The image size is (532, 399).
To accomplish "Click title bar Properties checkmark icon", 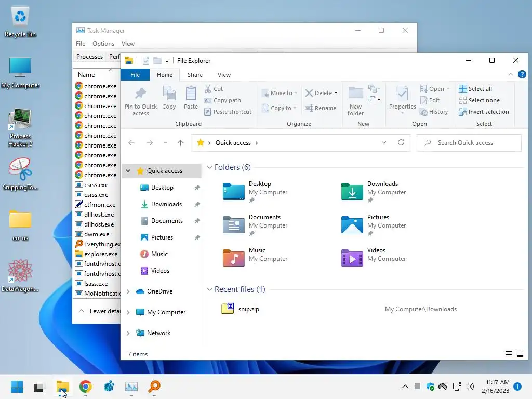I will coord(146,61).
